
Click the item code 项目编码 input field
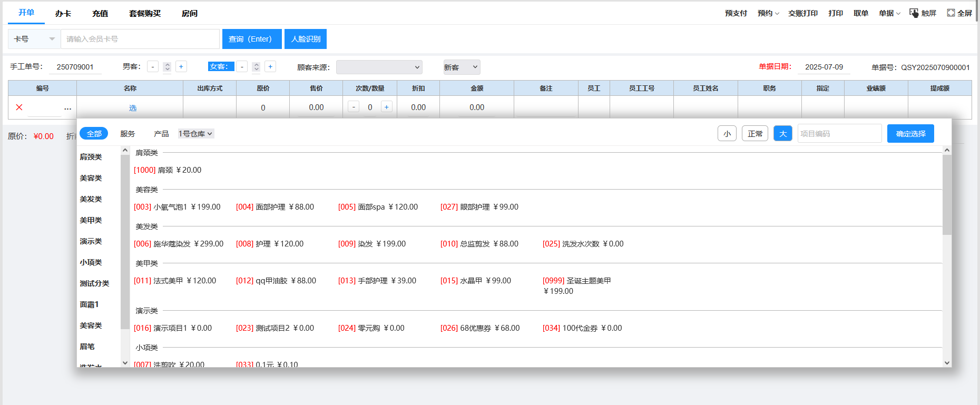coord(839,134)
